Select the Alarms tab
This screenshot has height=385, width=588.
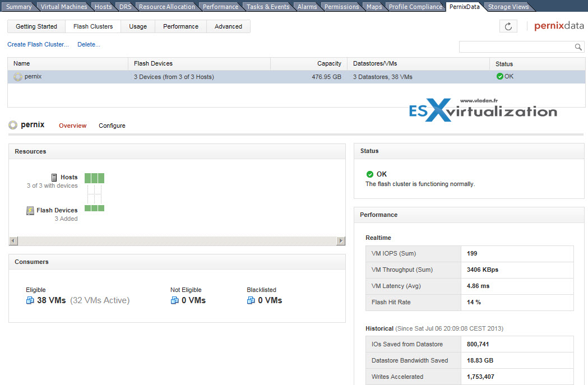[307, 7]
